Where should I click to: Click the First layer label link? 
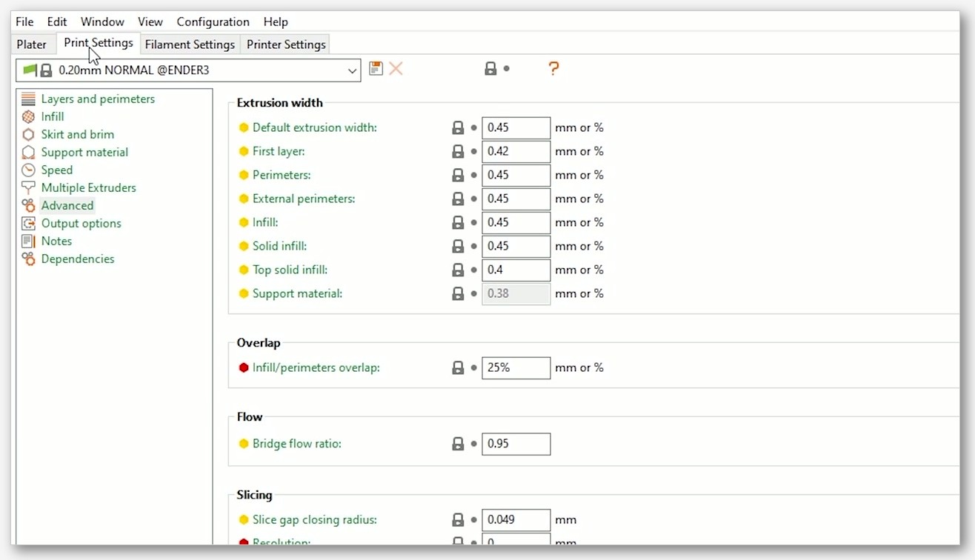(x=279, y=151)
